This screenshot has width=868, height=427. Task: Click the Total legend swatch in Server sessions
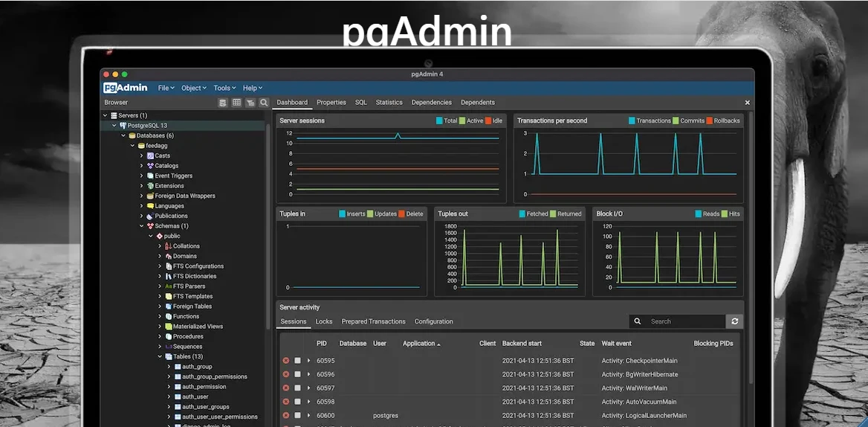(x=439, y=121)
